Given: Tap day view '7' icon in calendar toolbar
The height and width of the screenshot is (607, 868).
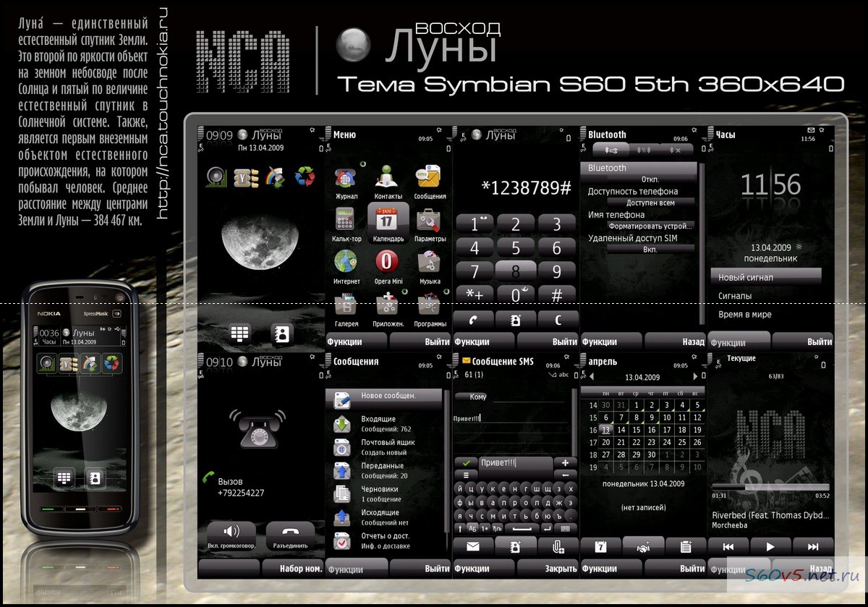Looking at the screenshot, I should click(600, 547).
